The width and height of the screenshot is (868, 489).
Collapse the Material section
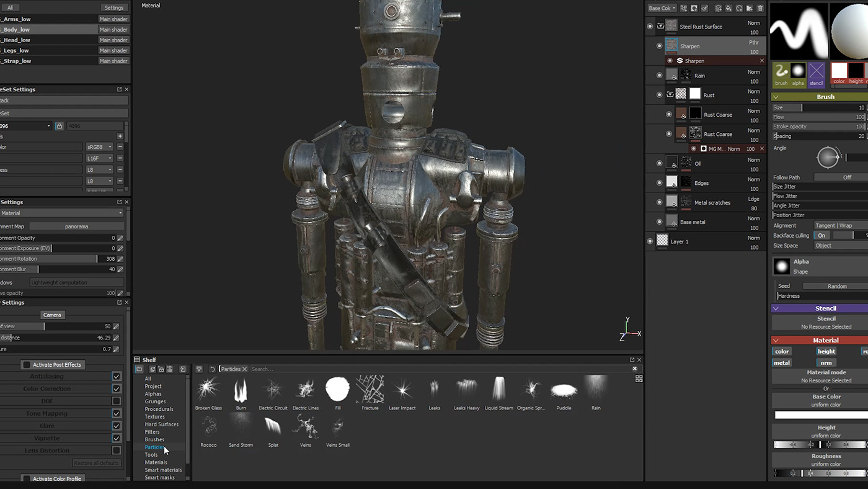point(776,340)
